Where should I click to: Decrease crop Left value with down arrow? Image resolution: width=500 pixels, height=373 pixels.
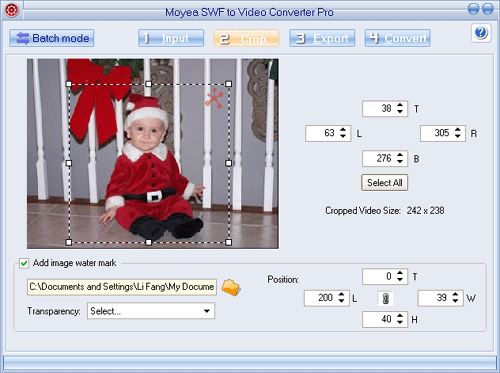coord(343,137)
